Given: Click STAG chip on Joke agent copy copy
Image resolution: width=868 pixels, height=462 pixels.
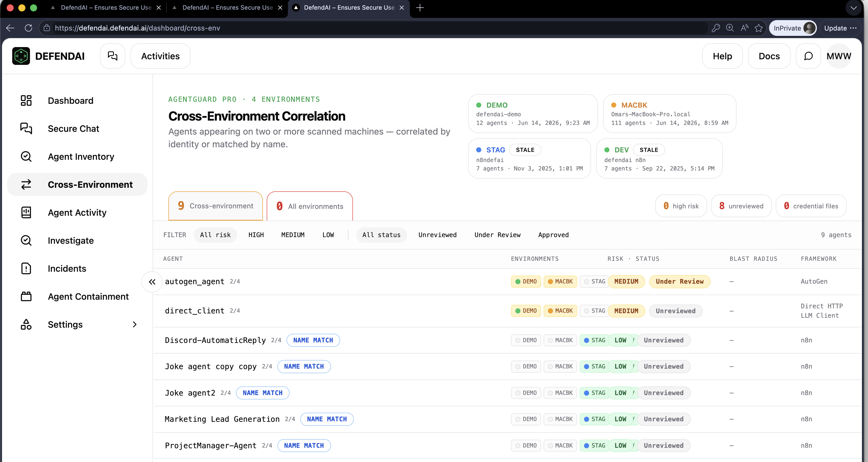Looking at the screenshot, I should pos(595,366).
